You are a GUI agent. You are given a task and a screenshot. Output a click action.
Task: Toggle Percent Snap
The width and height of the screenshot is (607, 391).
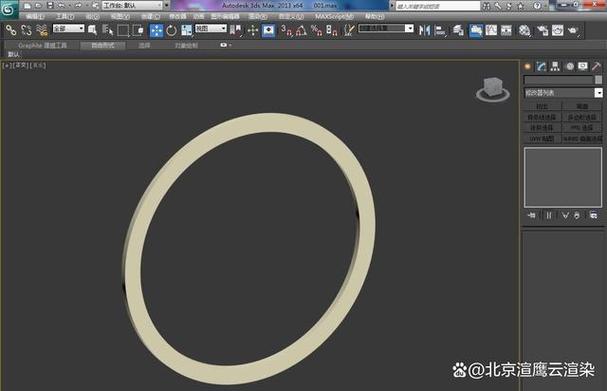pos(316,30)
